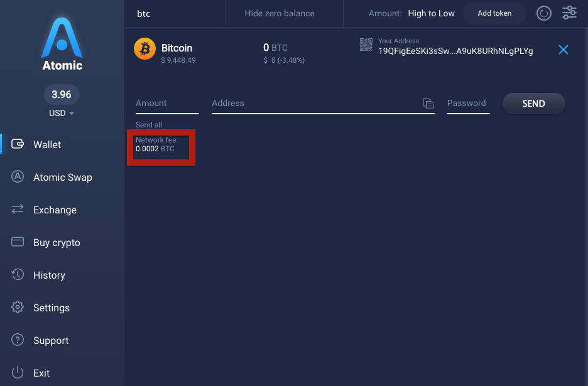Click the Settings gear icon
The height and width of the screenshot is (386, 588).
point(18,307)
